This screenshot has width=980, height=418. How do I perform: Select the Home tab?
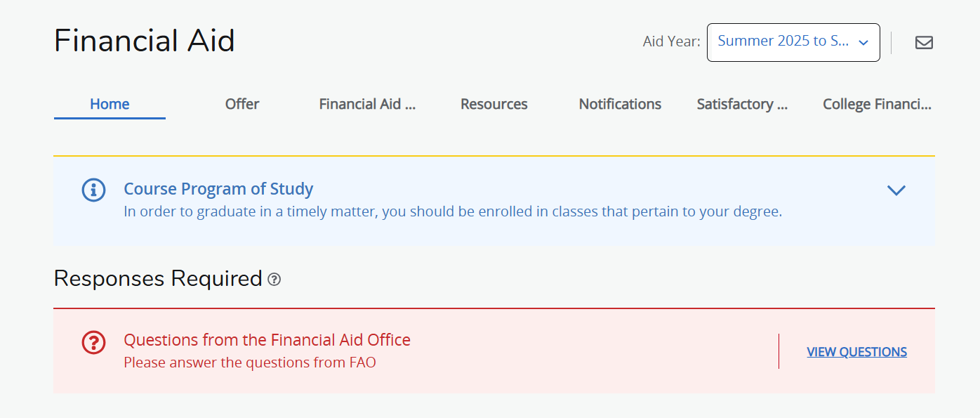[110, 104]
